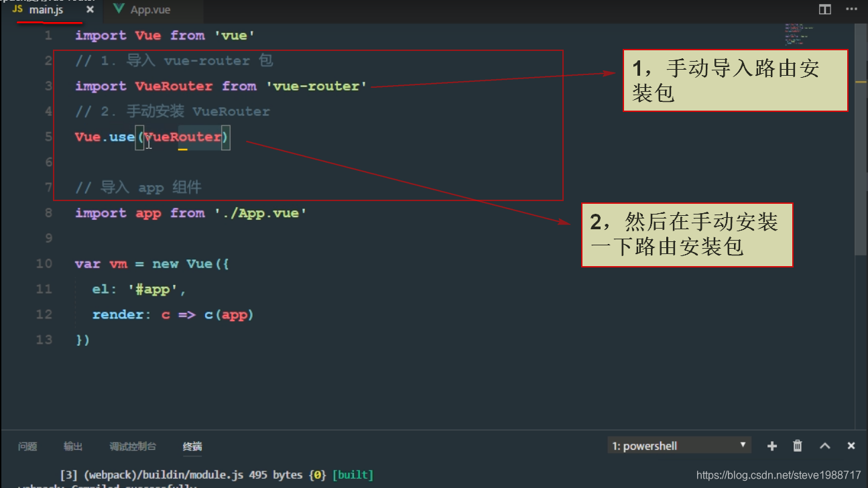Click the render property on line 12

pyautogui.click(x=118, y=314)
